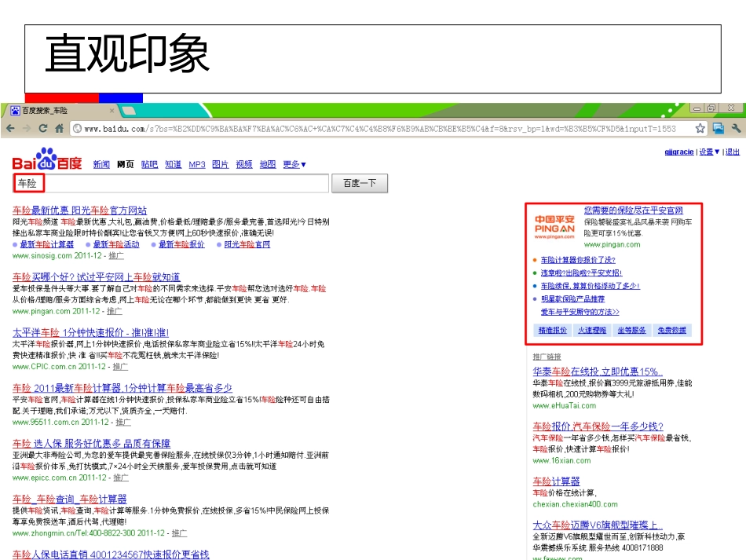
Task: Switch to MP3 search category
Action: point(197,165)
